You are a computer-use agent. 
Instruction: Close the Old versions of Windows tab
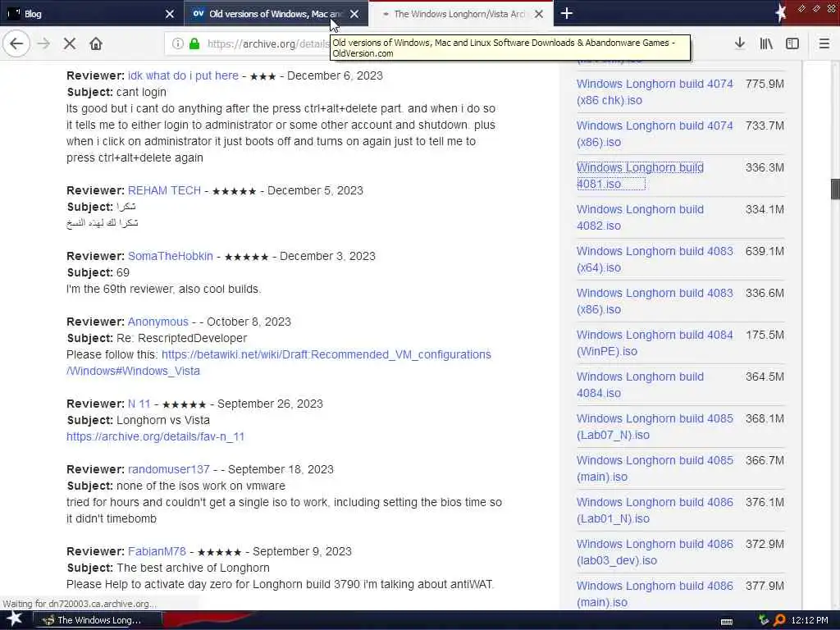(354, 14)
